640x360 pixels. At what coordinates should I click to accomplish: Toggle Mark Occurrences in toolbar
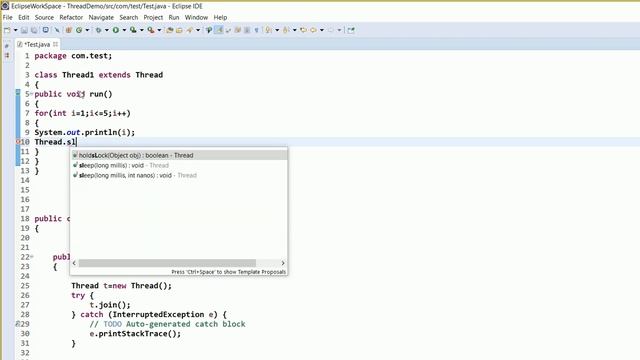pos(209,30)
